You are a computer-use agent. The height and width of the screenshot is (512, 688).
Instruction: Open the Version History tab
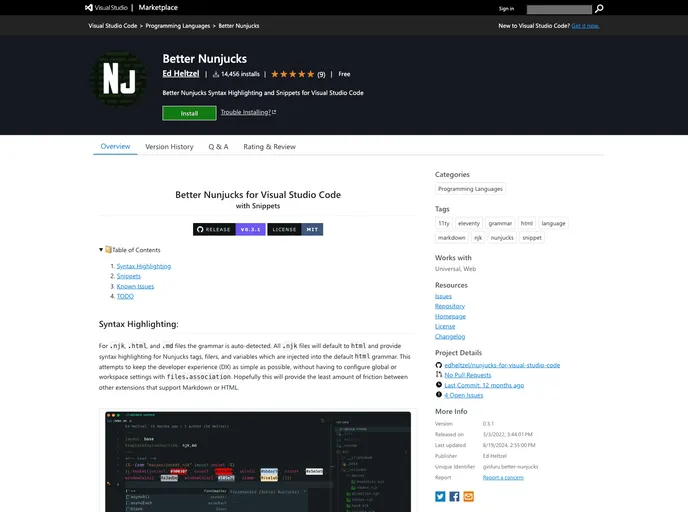click(169, 147)
